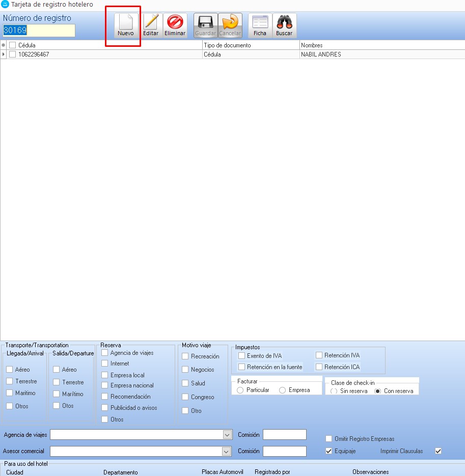Uncheck the Equipaje checkbox
The height and width of the screenshot is (476, 465).
click(329, 451)
